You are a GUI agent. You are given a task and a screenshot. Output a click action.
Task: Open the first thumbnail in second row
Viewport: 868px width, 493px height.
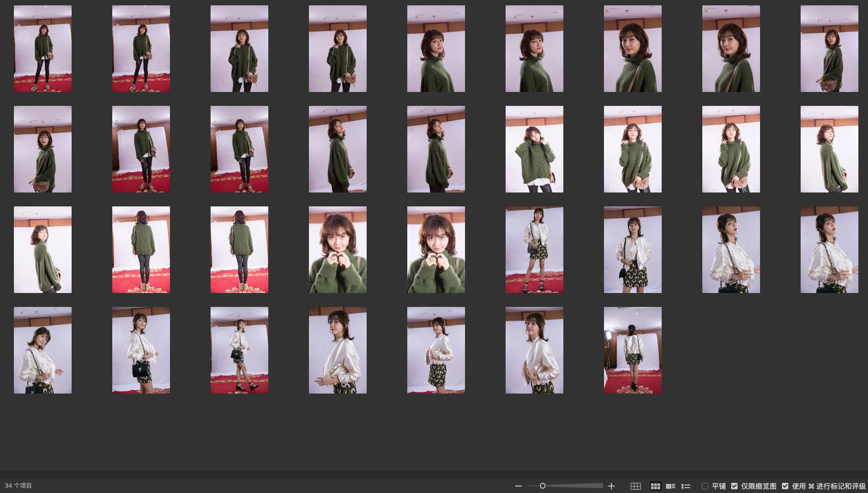coord(43,149)
